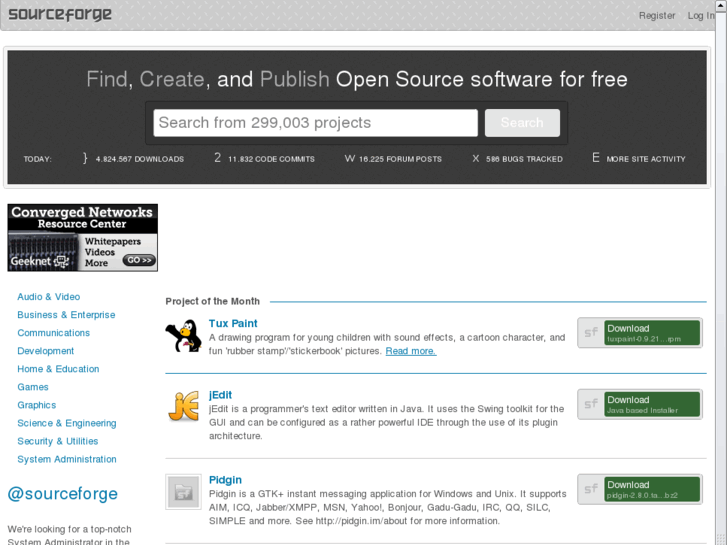Open more site activity
Screen dimensions: 727x545
click(645, 159)
